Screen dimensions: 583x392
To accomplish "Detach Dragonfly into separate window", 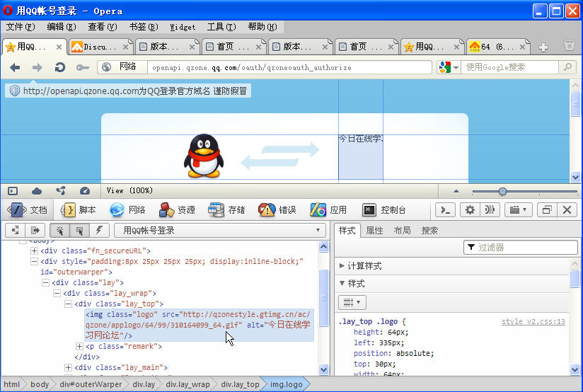I will (x=547, y=210).
